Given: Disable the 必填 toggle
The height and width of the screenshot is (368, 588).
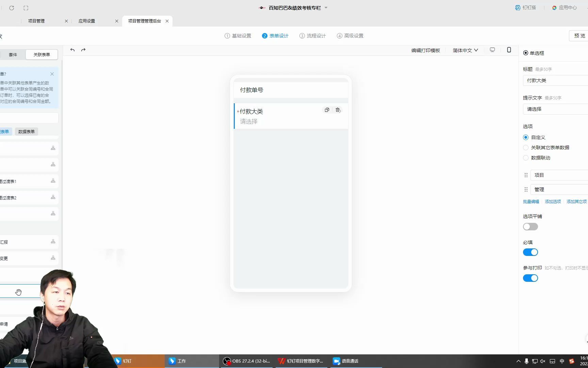Looking at the screenshot, I should 530,252.
